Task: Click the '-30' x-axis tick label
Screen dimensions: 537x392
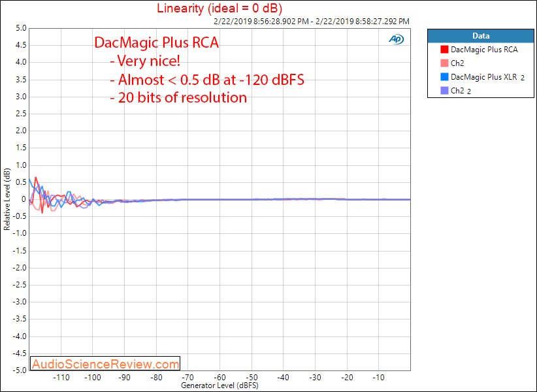Action: (x=315, y=378)
